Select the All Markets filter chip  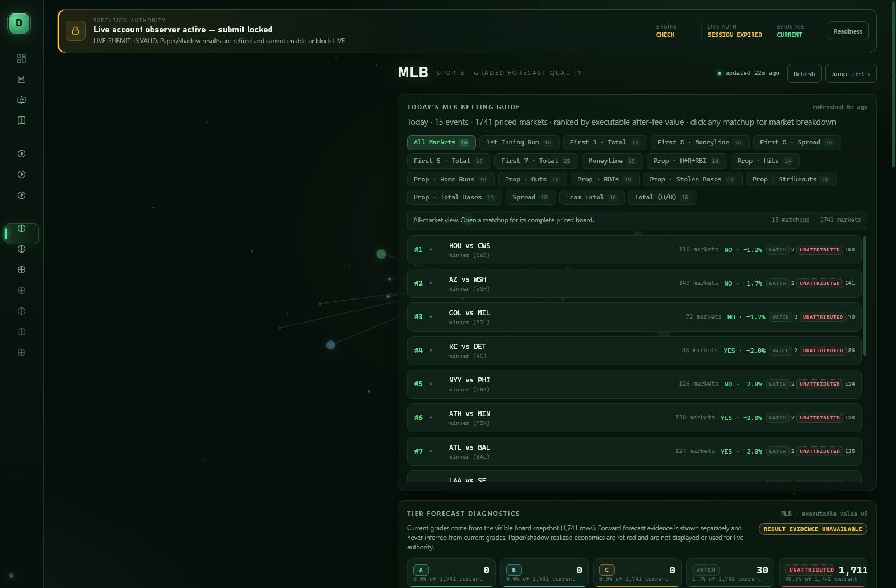pyautogui.click(x=441, y=142)
